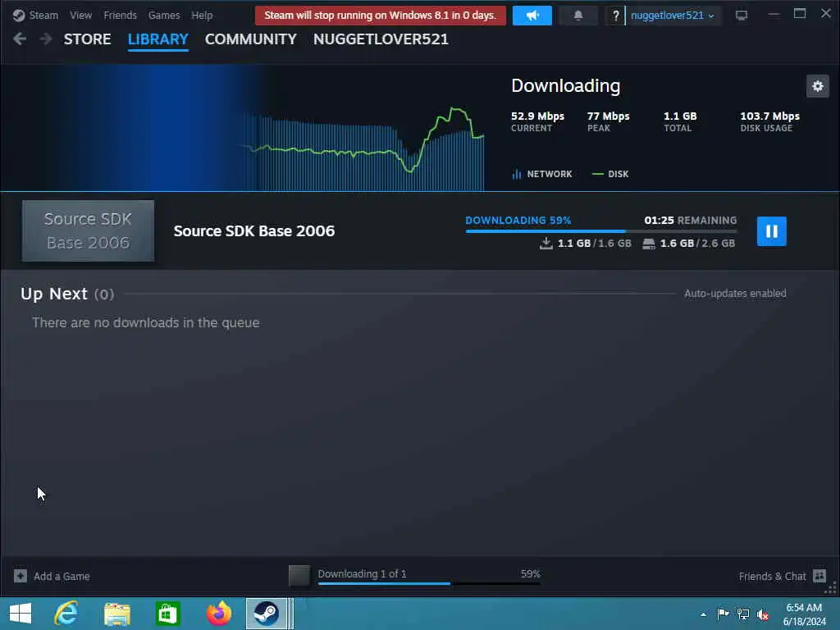Pause the Source SDK Base 2006 download
Viewport: 840px width, 630px height.
(x=771, y=231)
